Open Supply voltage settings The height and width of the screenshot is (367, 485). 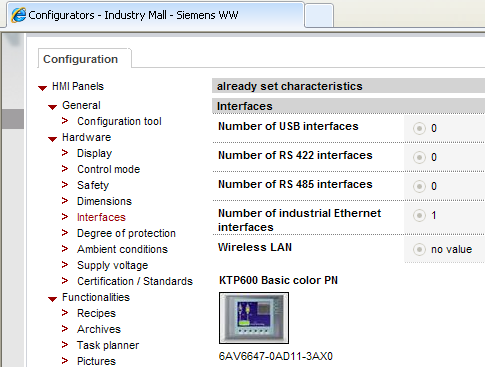coord(113,265)
